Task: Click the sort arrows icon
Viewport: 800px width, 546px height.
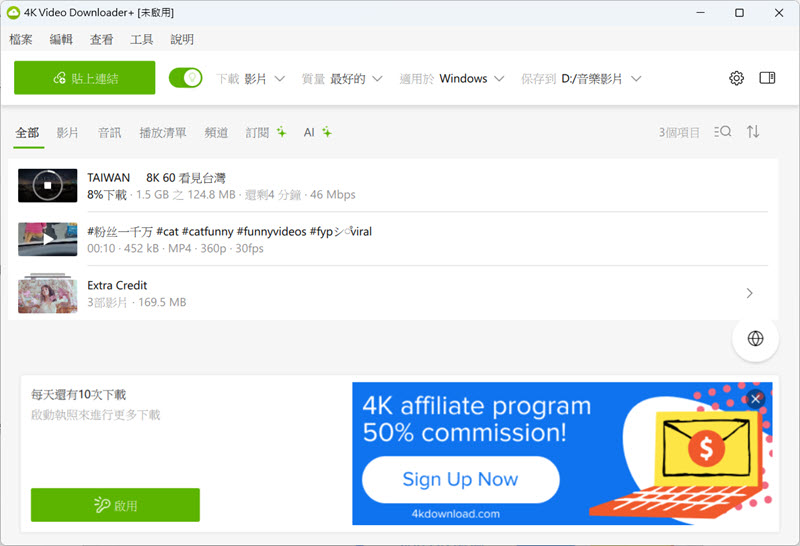Action: click(753, 132)
